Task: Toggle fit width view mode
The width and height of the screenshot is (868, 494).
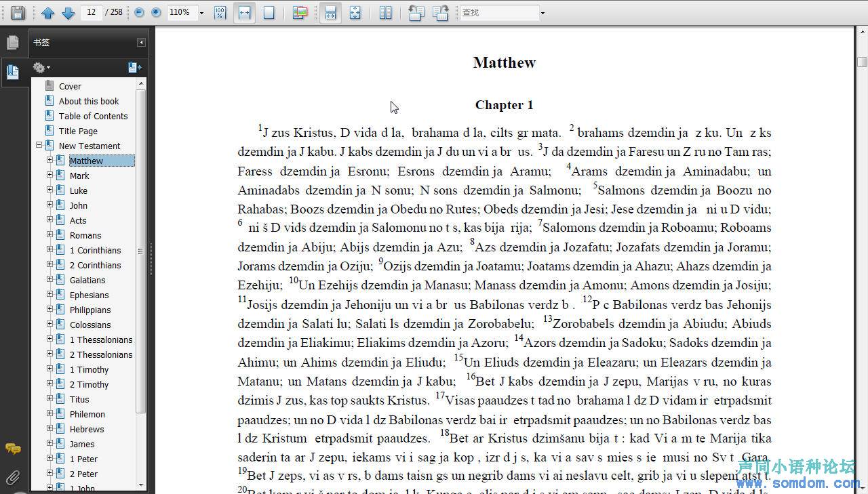Action: point(244,12)
